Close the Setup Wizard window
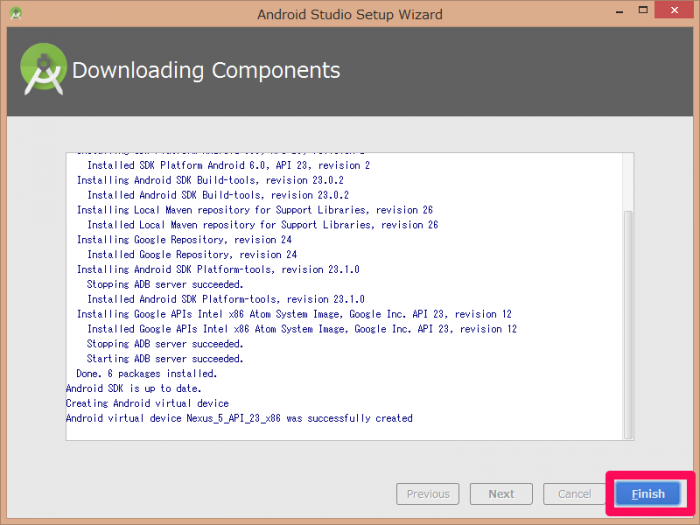Screen dimensions: 700x525 point(674,10)
